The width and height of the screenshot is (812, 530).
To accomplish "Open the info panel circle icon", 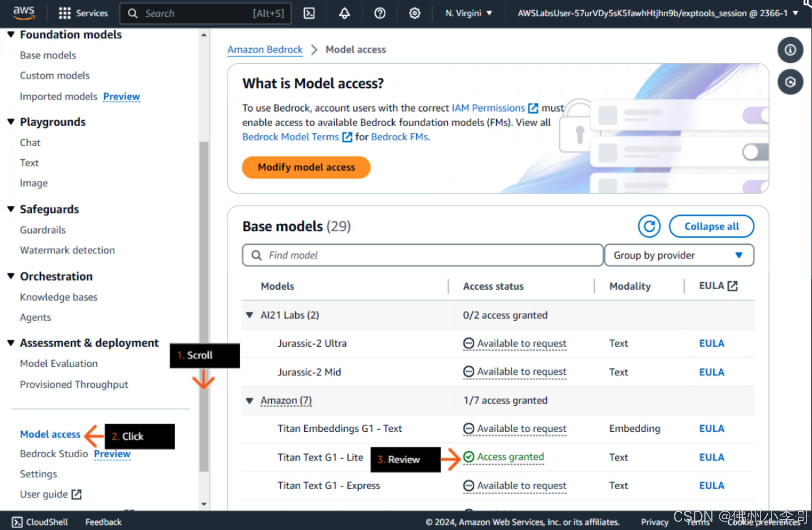I will click(x=790, y=50).
